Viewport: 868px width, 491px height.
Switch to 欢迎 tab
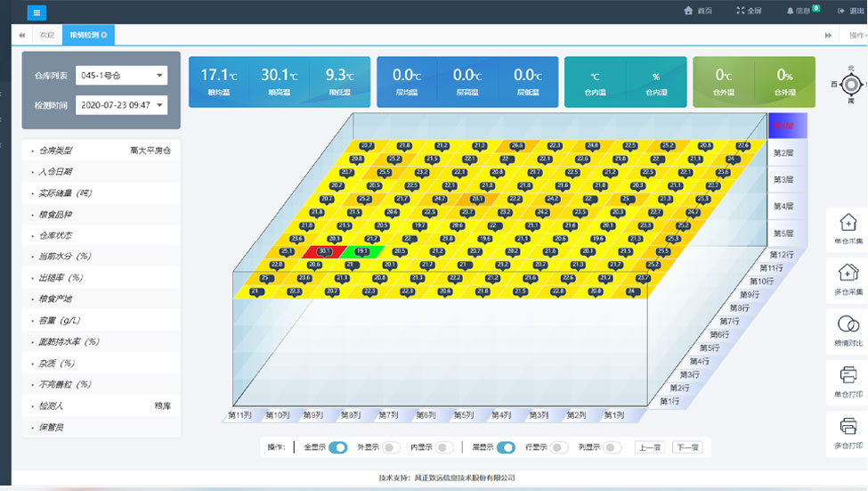click(x=46, y=35)
